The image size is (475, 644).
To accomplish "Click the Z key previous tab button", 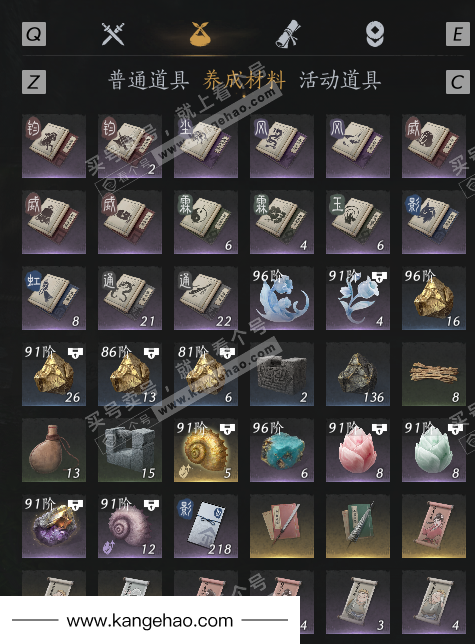I will [34, 82].
